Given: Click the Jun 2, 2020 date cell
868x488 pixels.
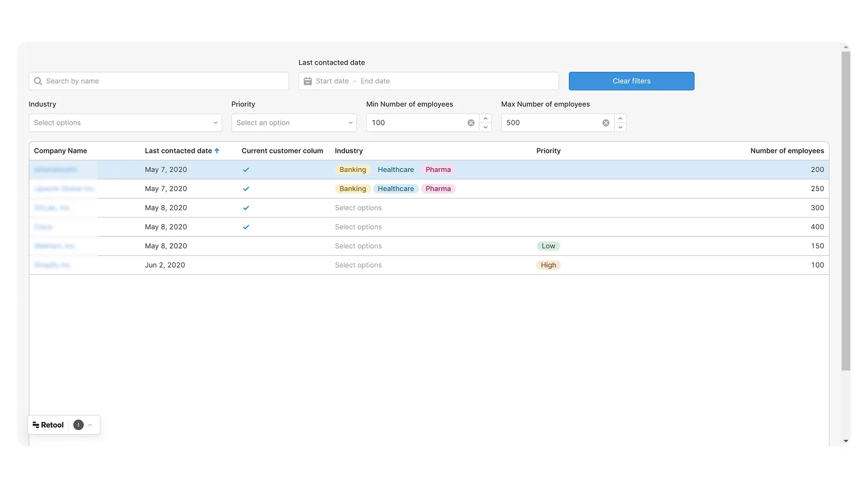Looking at the screenshot, I should [165, 265].
